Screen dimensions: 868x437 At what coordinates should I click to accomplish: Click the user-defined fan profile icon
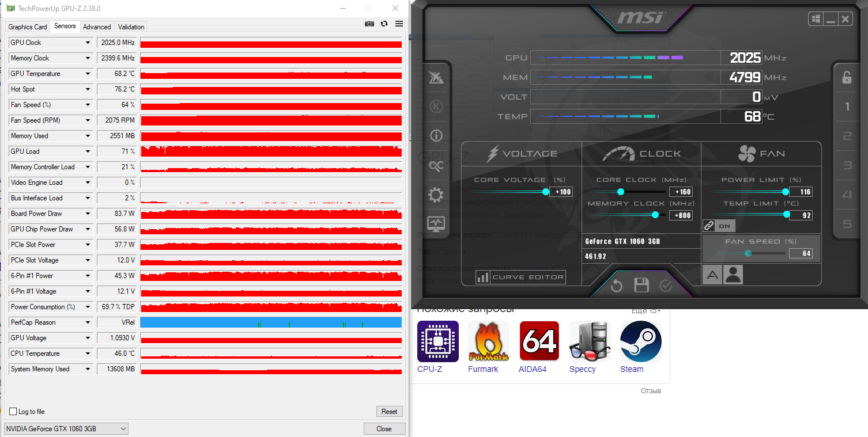(x=733, y=275)
